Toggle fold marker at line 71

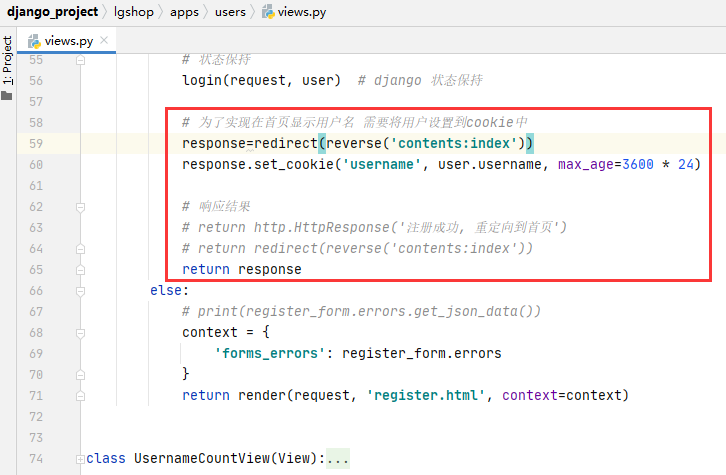point(81,396)
